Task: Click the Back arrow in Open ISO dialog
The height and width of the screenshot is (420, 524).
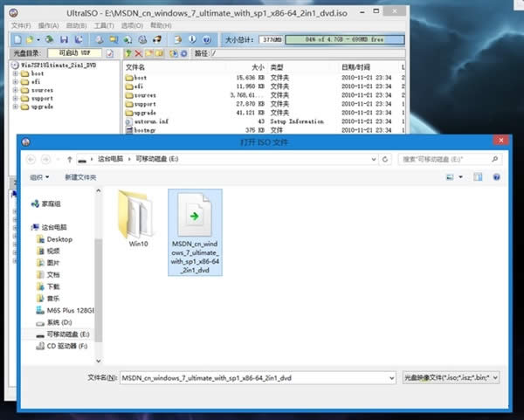Action: click(33, 160)
